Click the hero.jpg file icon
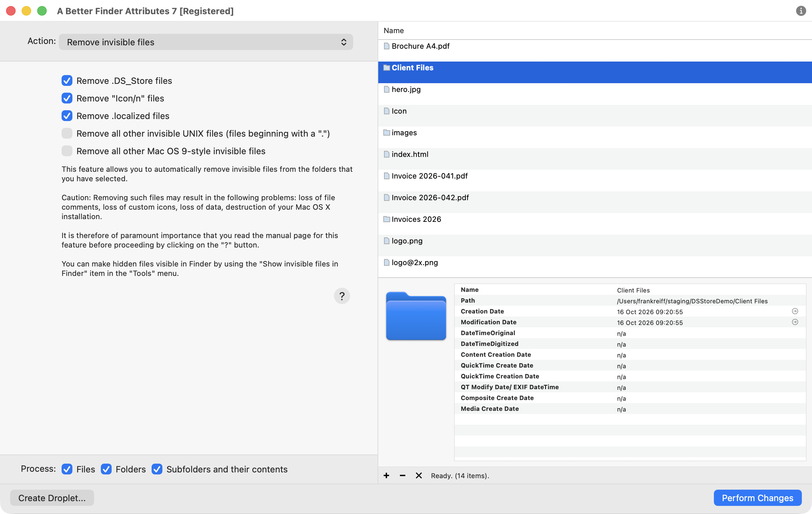This screenshot has width=812, height=514. [387, 89]
